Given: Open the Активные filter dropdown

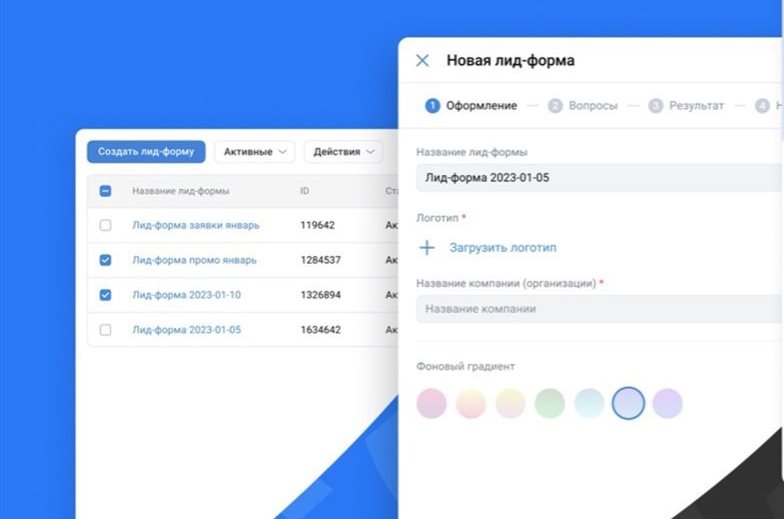Looking at the screenshot, I should tap(254, 152).
